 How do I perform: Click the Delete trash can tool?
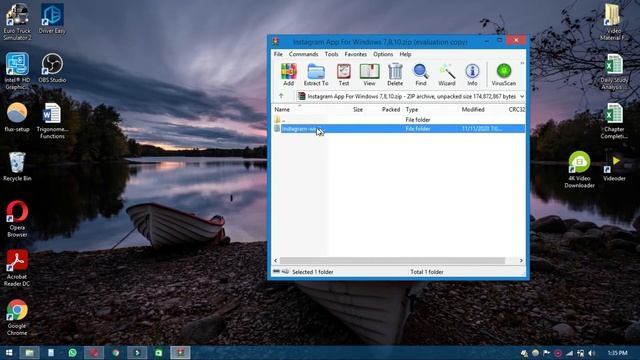click(395, 75)
